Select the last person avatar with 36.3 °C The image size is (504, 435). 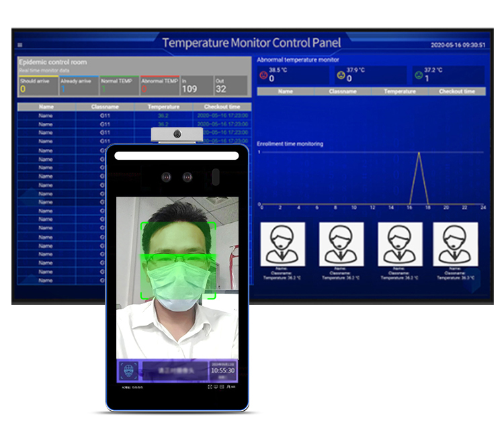[455, 244]
